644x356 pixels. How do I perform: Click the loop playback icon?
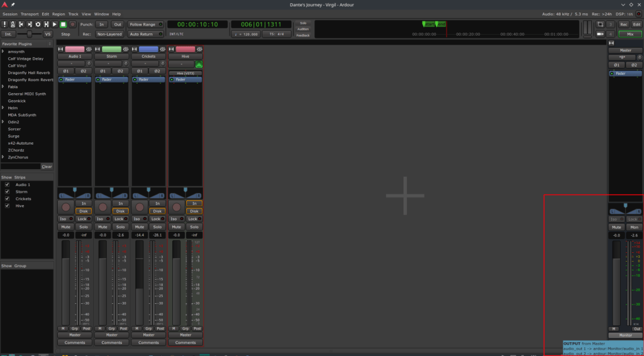(38, 24)
